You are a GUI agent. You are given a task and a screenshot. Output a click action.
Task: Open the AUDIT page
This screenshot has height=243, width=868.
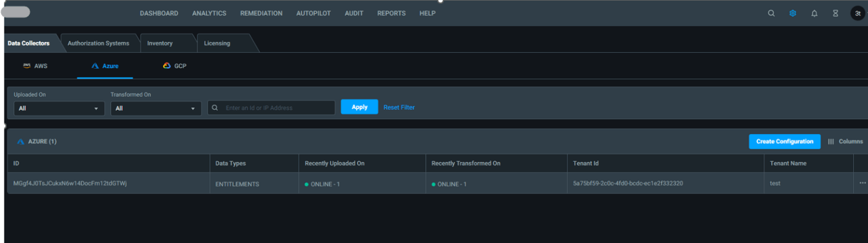coord(354,13)
